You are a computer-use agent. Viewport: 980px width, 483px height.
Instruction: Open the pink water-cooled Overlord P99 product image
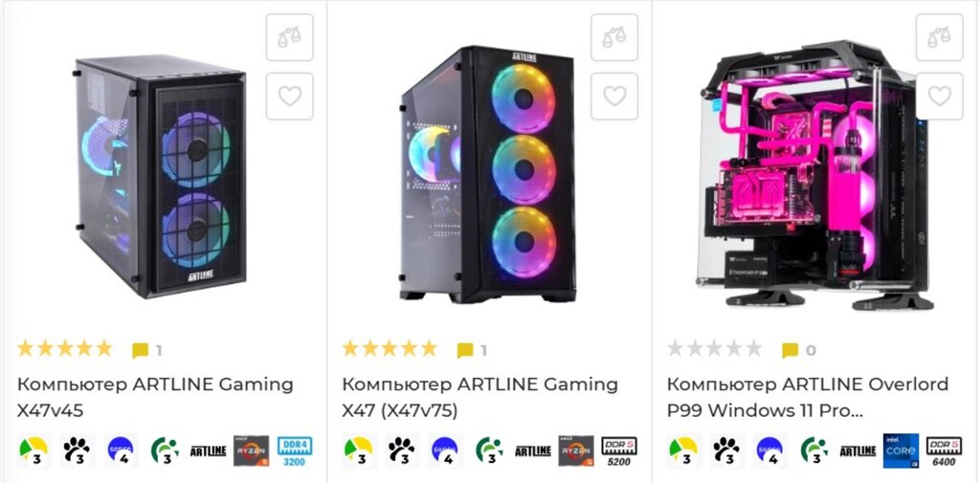(x=813, y=175)
